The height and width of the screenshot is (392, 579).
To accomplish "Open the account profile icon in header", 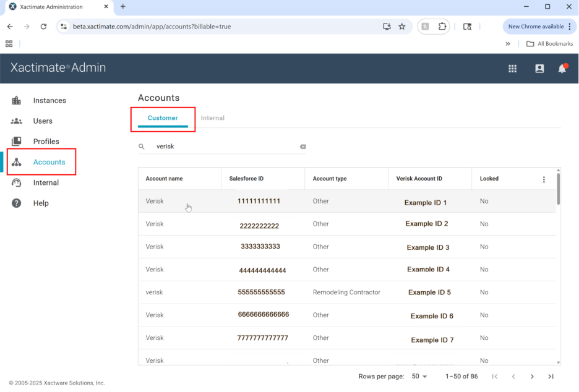I will click(x=539, y=69).
